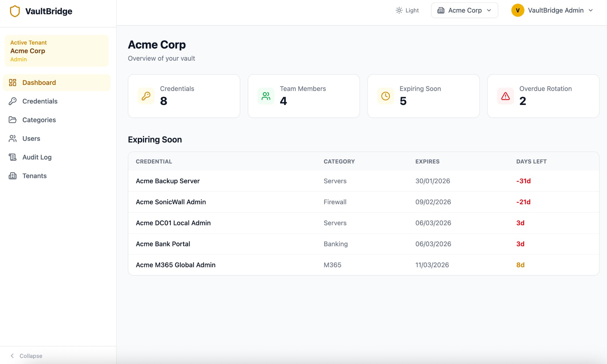607x364 pixels.
Task: Open the Tenants page from sidebar
Action: tap(34, 176)
